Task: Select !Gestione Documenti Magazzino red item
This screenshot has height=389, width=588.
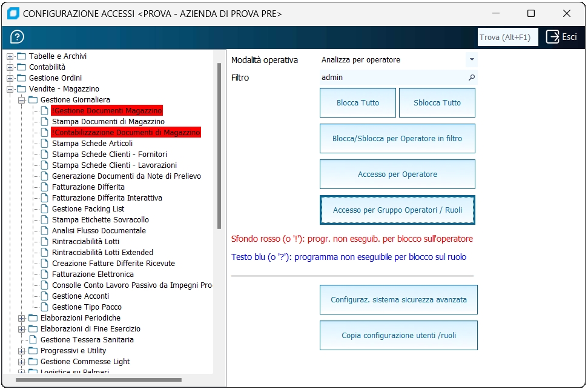Action: 107,111
